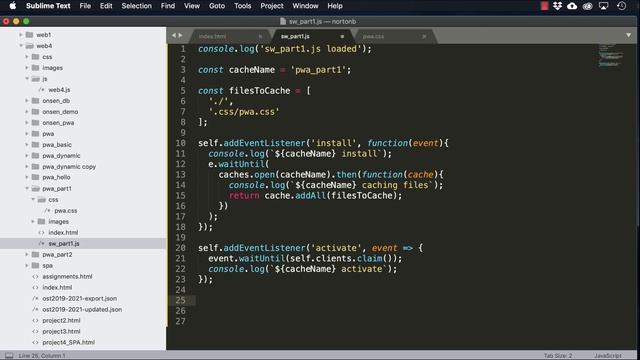Screen dimensions: 640x360
Task: Open project2.html in the sidebar
Action: [61, 320]
